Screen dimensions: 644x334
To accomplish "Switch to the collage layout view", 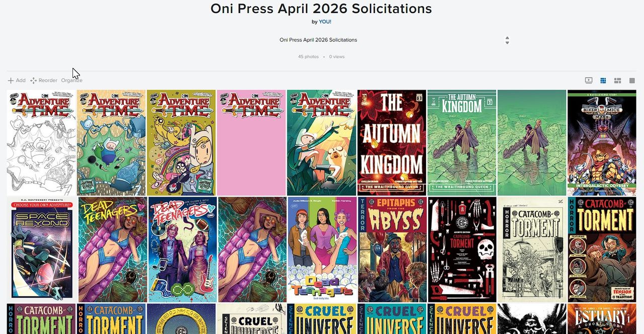I will [x=618, y=80].
